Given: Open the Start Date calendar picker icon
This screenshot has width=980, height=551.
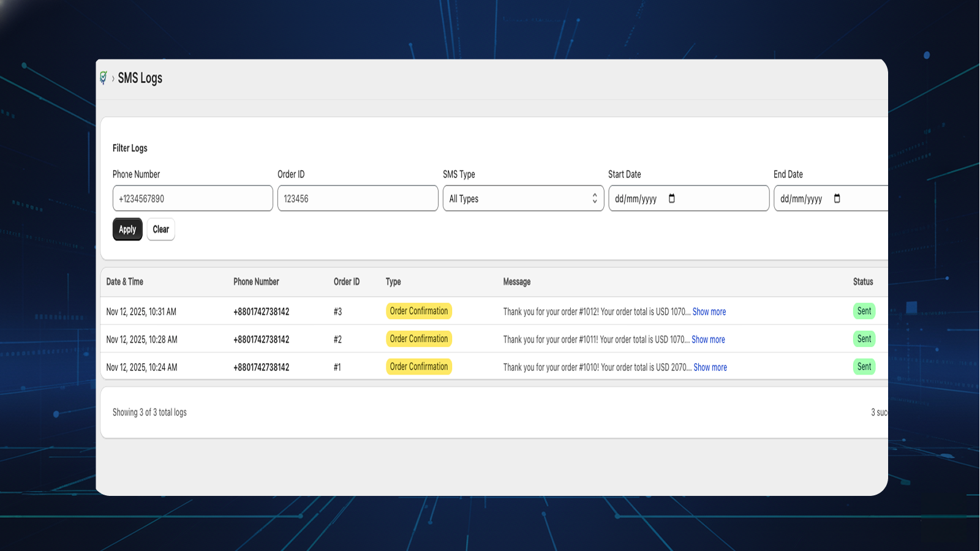Looking at the screenshot, I should tap(672, 198).
